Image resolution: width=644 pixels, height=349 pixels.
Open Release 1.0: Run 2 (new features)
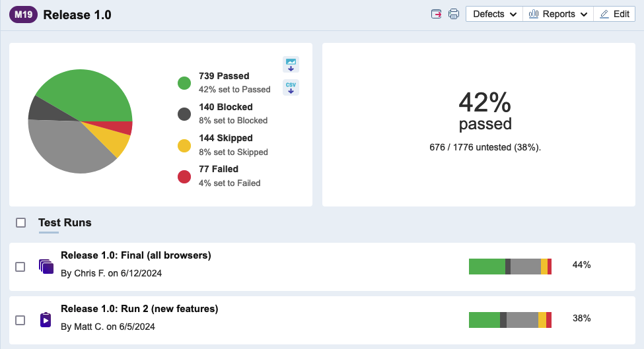coord(139,309)
